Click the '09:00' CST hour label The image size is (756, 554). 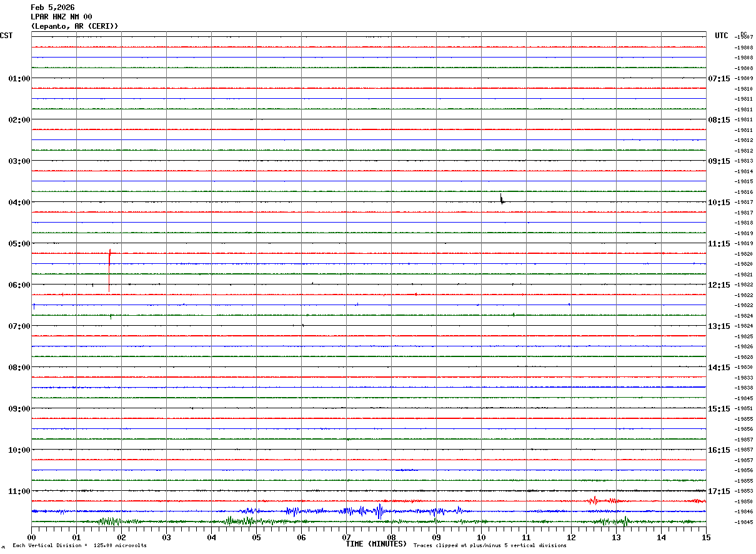click(x=19, y=409)
